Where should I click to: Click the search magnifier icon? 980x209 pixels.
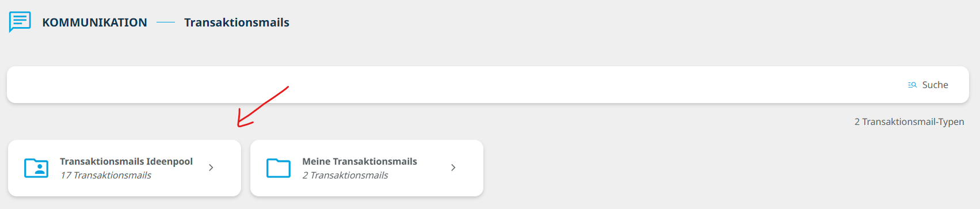[912, 85]
